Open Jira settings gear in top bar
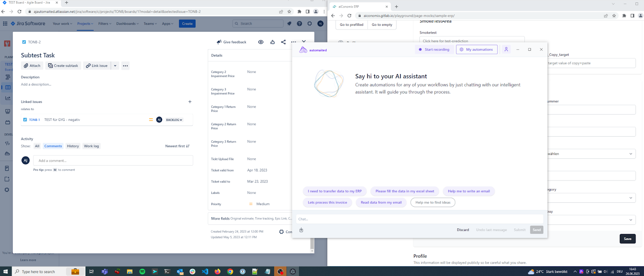Viewport: 644px width, 276px height. tap(310, 24)
